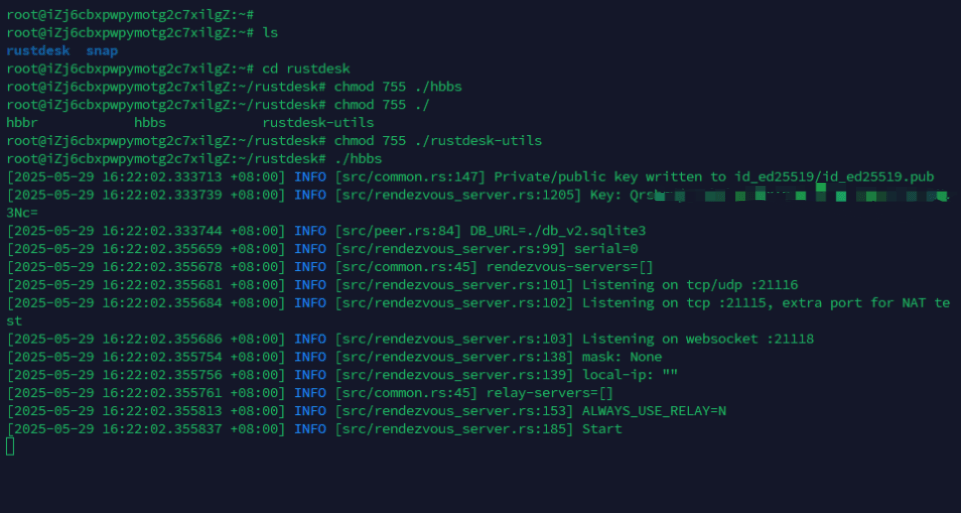Image resolution: width=961 pixels, height=513 pixels.
Task: Click the terminal cursor block at bottom
Action: (10, 446)
